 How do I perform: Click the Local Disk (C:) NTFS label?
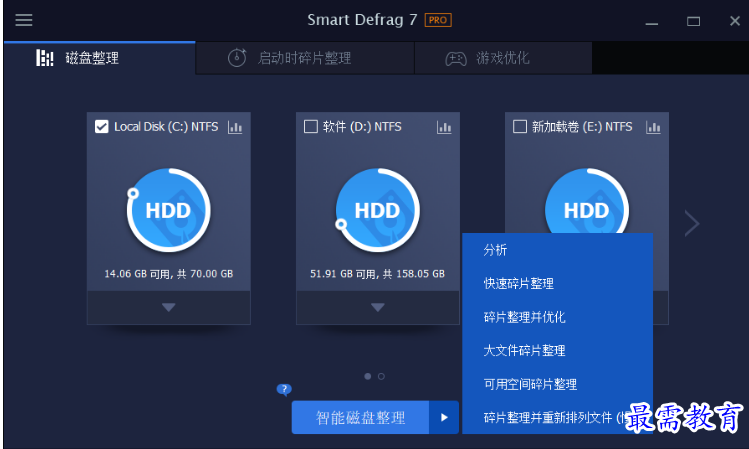click(166, 127)
